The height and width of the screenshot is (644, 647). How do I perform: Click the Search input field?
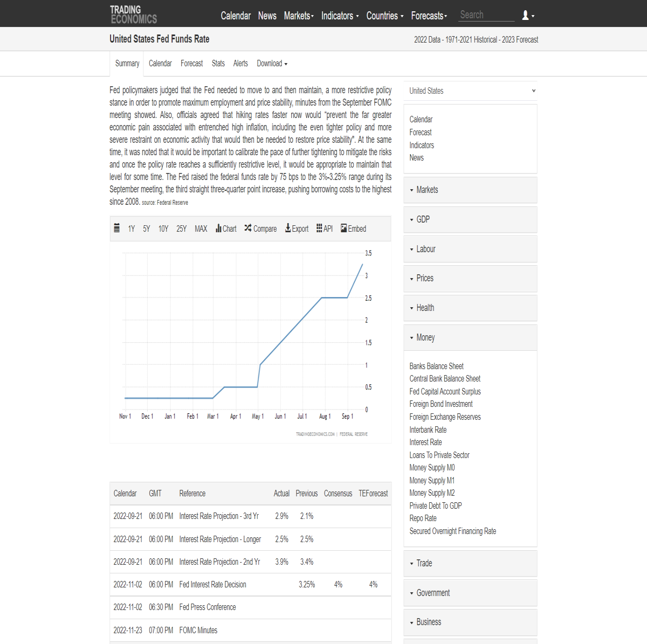486,15
